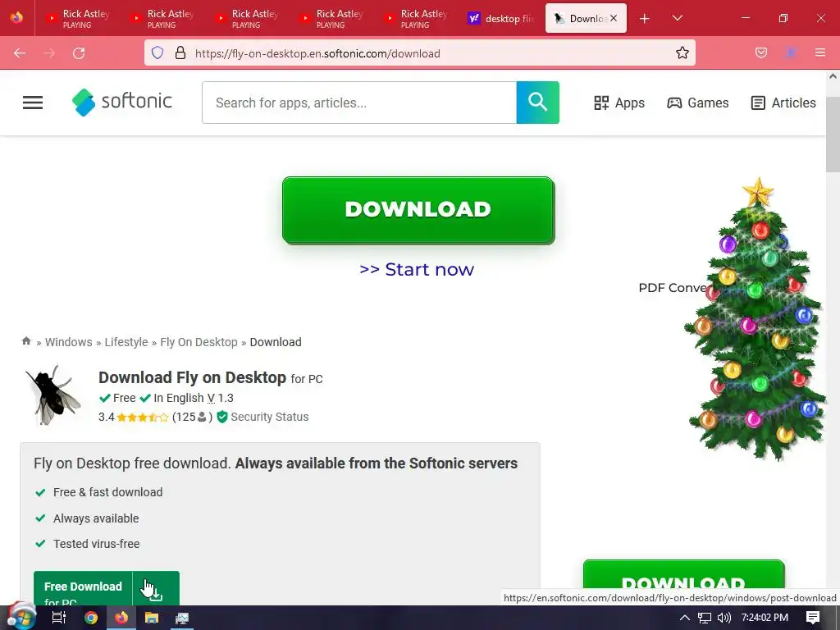Click the Security Status shield link
Image resolution: width=840 pixels, height=630 pixels.
[263, 417]
